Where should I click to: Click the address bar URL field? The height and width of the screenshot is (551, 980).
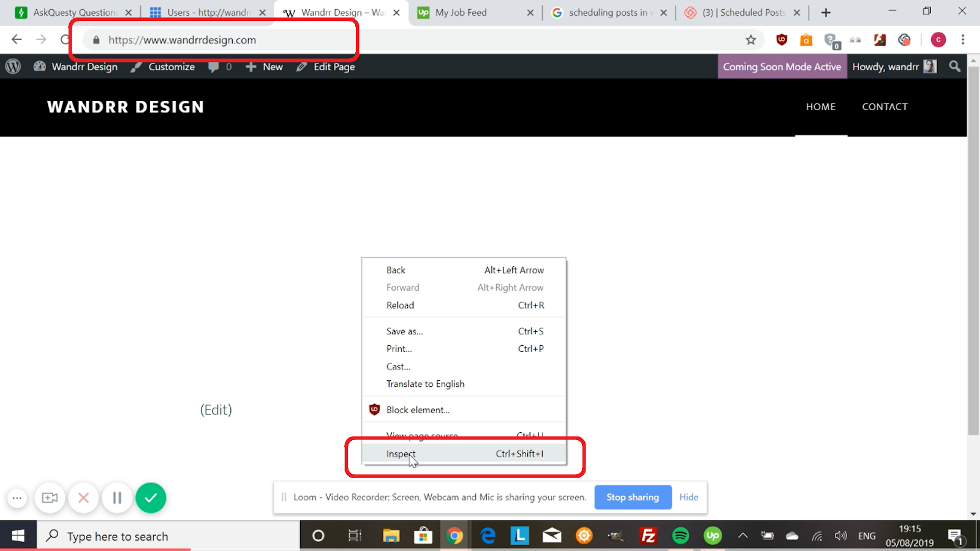423,40
